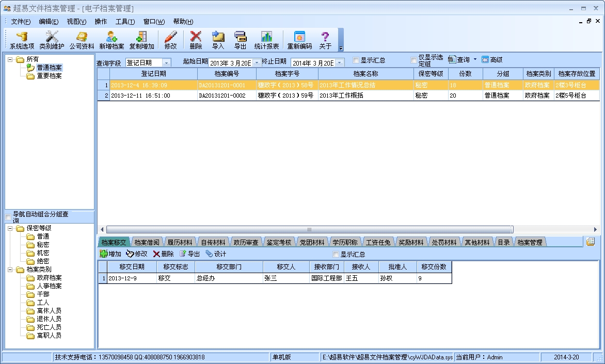
Task: Open toolbar overflow options arrow
Action: click(341, 48)
